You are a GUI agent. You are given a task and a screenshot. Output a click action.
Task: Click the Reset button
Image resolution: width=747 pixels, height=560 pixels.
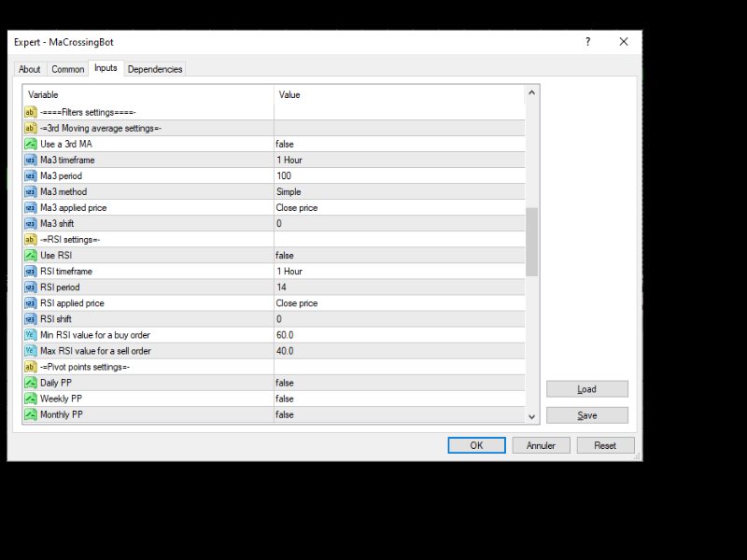point(605,445)
